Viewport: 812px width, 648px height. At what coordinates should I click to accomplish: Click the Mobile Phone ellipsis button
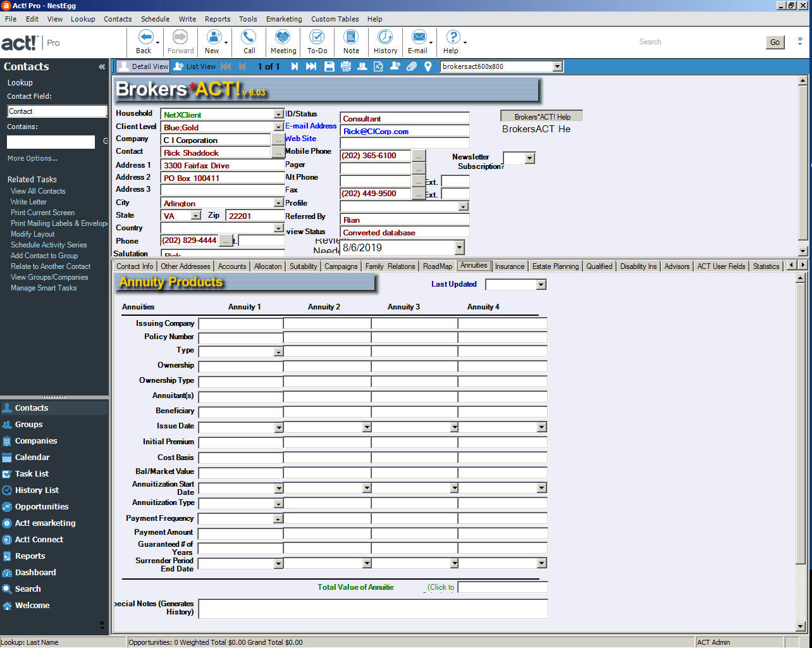click(419, 156)
